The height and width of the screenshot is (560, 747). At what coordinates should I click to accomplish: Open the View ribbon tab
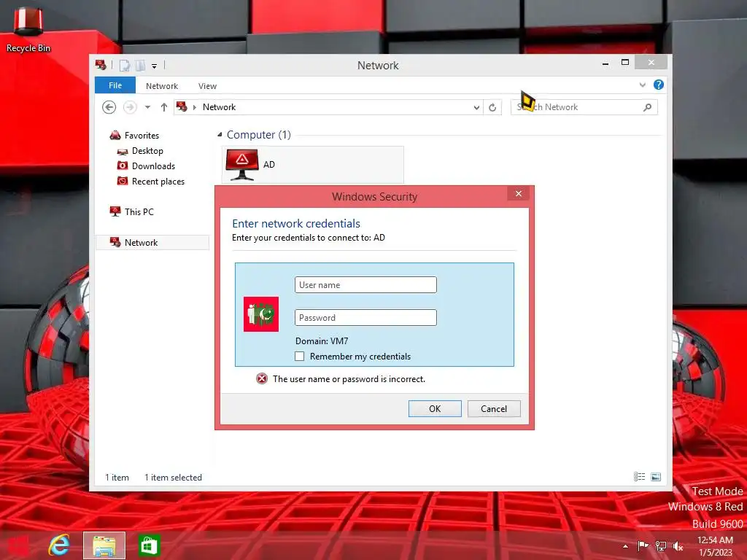point(207,86)
